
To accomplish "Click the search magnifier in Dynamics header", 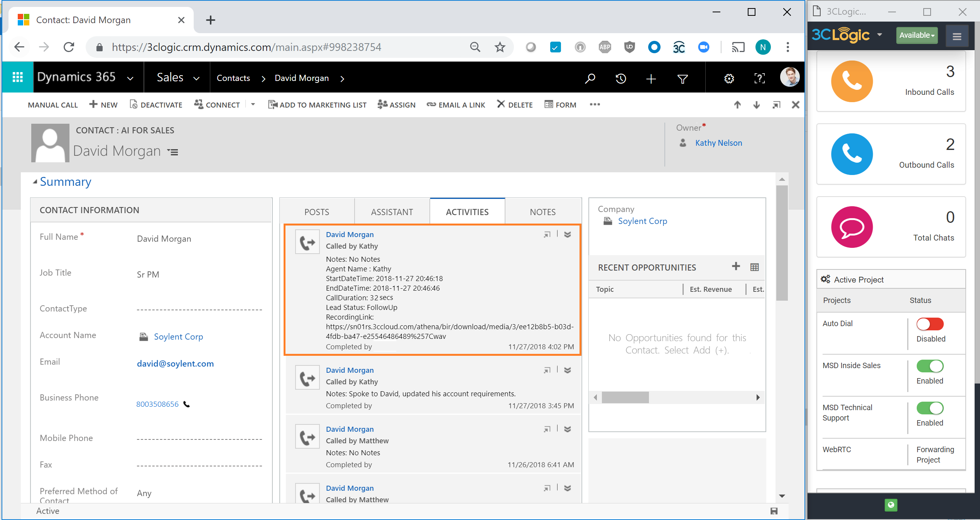I will pyautogui.click(x=590, y=79).
